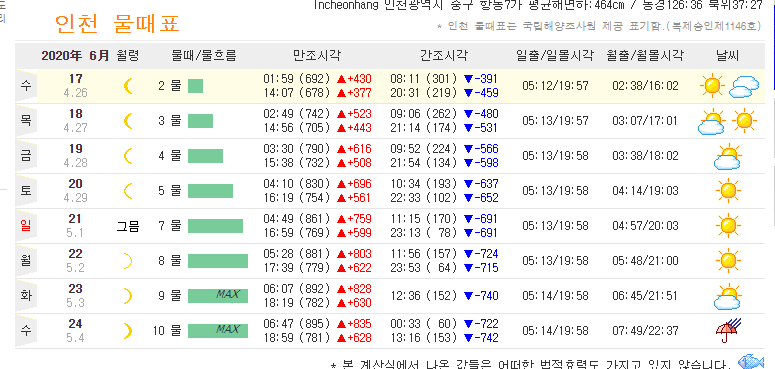Image resolution: width=775 pixels, height=369 pixels.
Task: Click high tide entry 01:59 (692)
Action: [297, 79]
